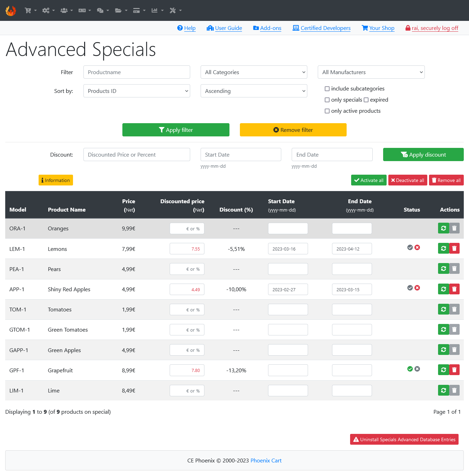469x476 pixels.
Task: Open the bar chart reports menu
Action: pos(157,10)
